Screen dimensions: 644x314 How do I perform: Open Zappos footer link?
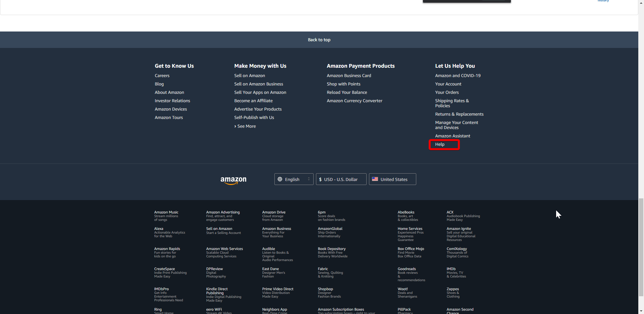click(453, 293)
